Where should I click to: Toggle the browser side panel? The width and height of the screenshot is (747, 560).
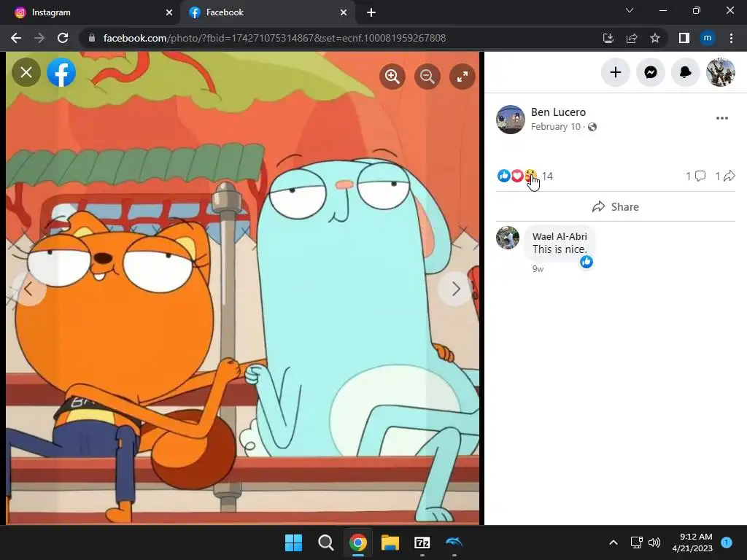[x=684, y=38]
